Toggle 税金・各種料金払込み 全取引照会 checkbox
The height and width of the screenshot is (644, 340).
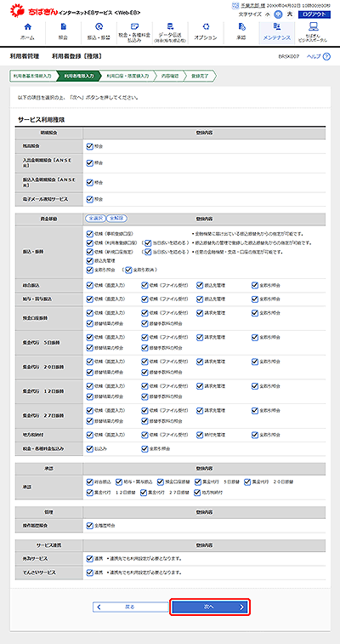[x=144, y=449]
